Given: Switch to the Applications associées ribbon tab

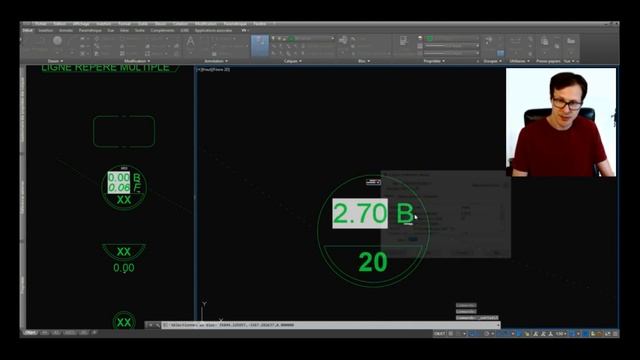Looking at the screenshot, I should (x=213, y=31).
